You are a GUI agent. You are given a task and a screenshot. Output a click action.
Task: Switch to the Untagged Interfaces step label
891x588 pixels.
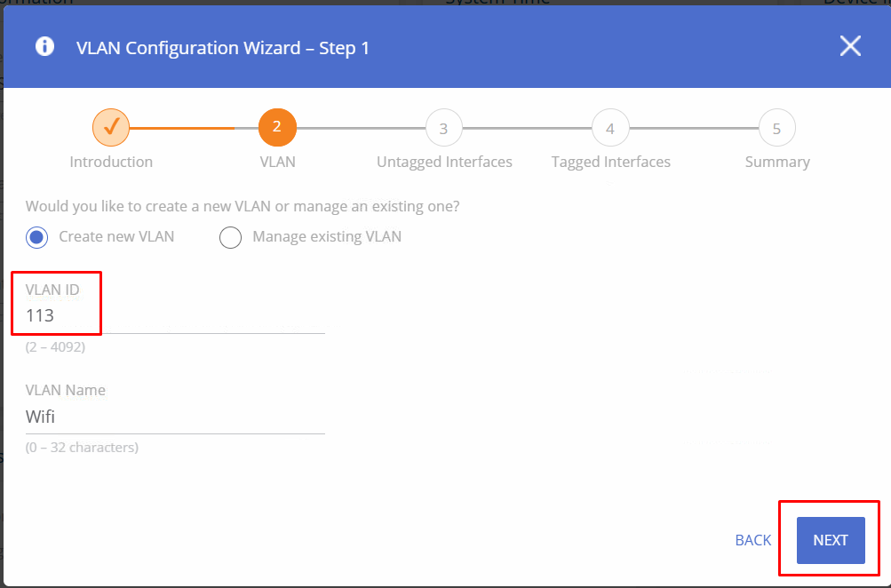coord(444,162)
